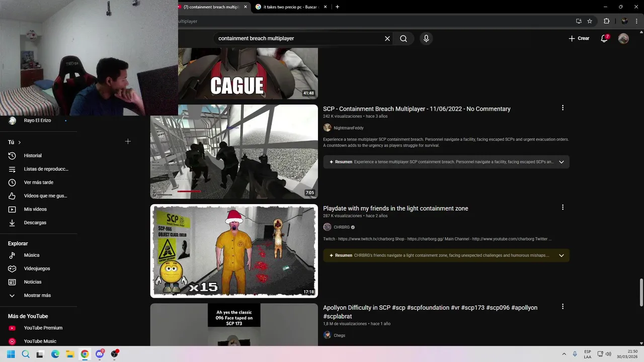Image resolution: width=644 pixels, height=362 pixels.
Task: Open the Windows Start menu
Action: coord(11,354)
